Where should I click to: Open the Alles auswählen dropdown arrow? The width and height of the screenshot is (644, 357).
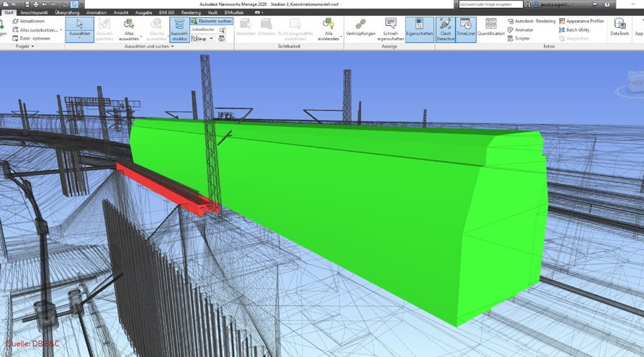coord(141,38)
